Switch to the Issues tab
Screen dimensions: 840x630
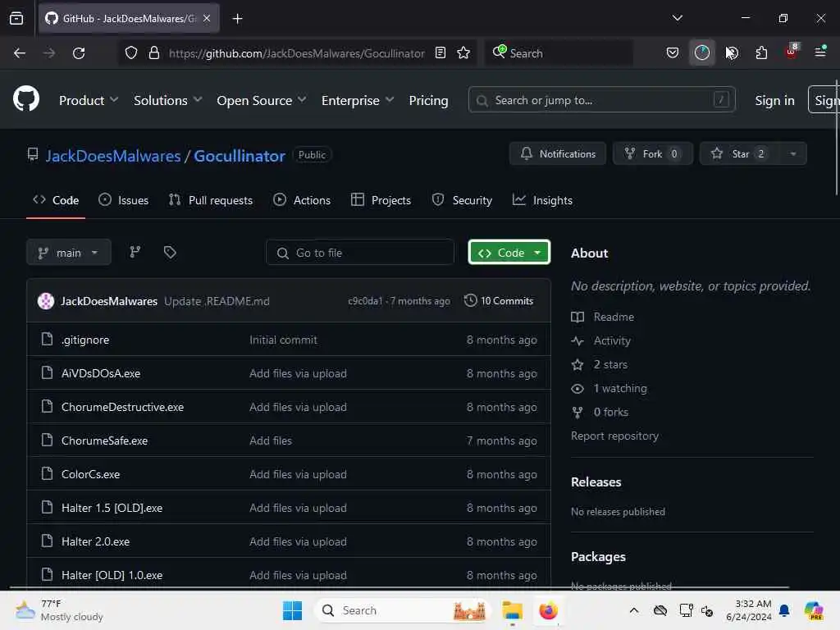pyautogui.click(x=124, y=200)
